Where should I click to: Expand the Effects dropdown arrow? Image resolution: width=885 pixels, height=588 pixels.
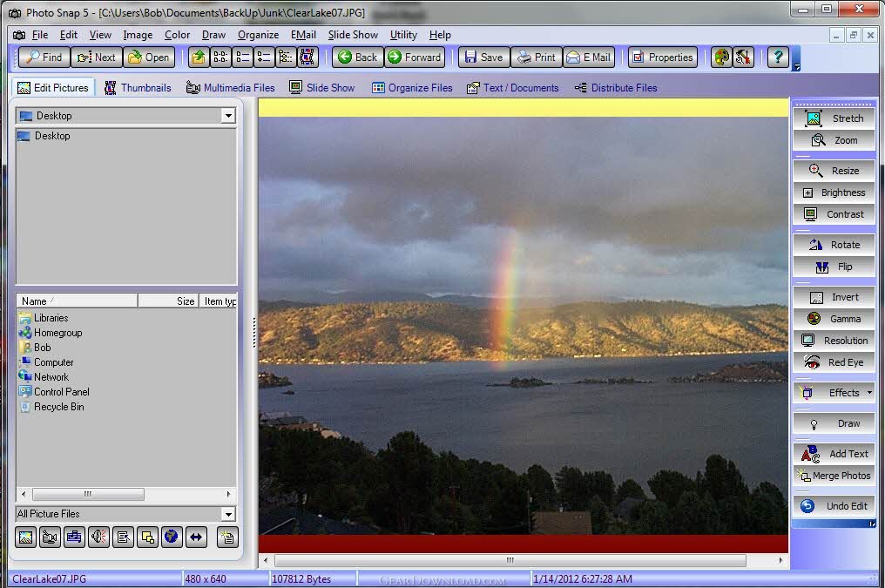click(x=869, y=393)
